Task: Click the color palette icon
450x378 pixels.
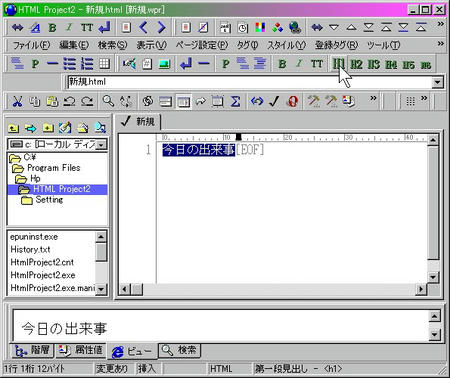Action: pyautogui.click(x=260, y=27)
